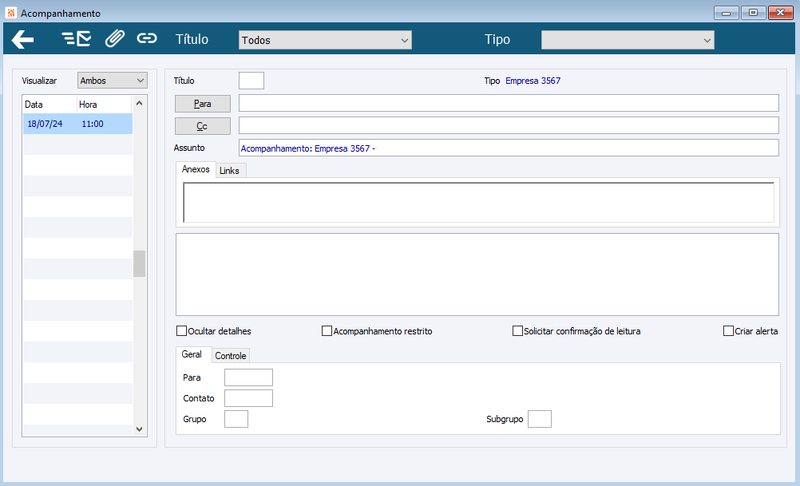Click the back arrow icon
800x486 pixels.
[x=22, y=39]
